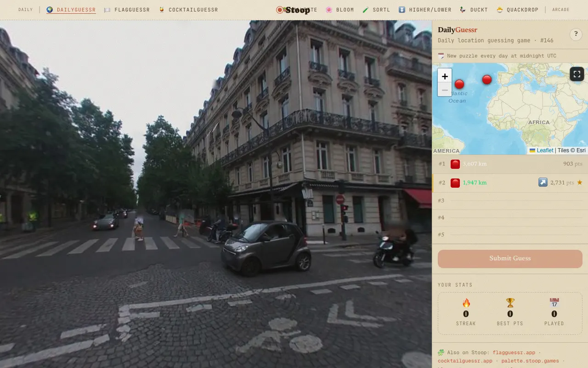Switch to FlagGuessr game
Image resolution: width=588 pixels, height=368 pixels.
(127, 10)
